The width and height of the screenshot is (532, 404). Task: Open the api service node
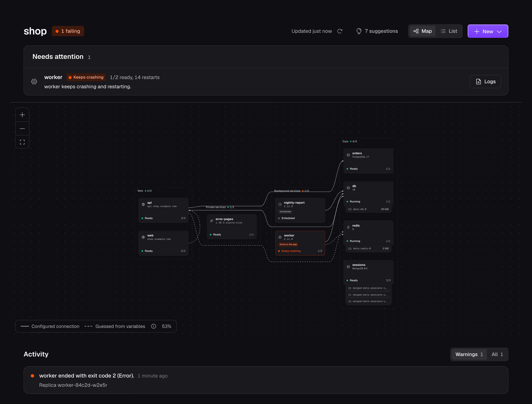164,210
